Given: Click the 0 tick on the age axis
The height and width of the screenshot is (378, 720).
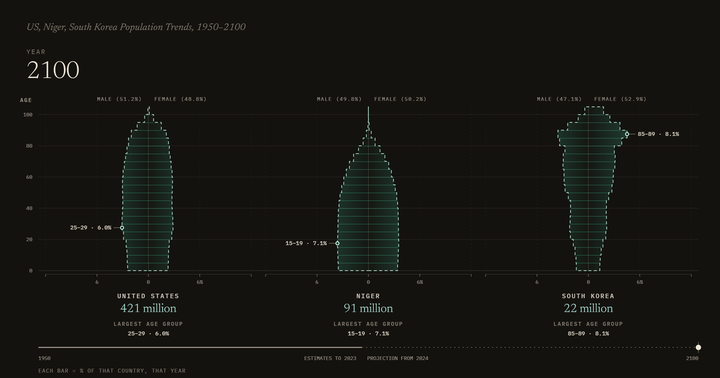Looking at the screenshot, I should 31,271.
